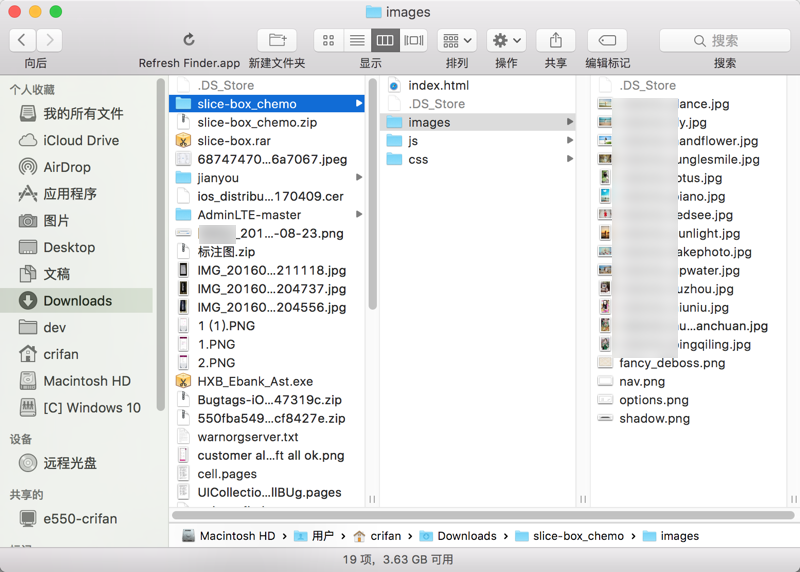Open the arrange (排列) dropdown
Viewport: 800px width, 572px height.
[x=457, y=40]
